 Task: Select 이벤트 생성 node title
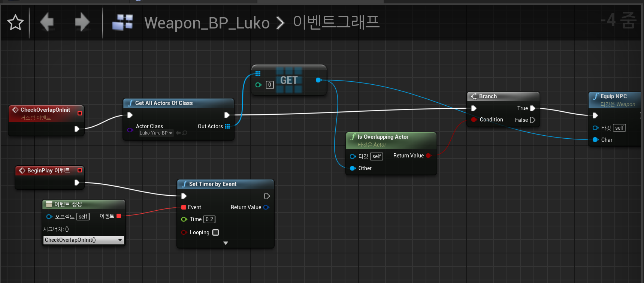point(68,204)
